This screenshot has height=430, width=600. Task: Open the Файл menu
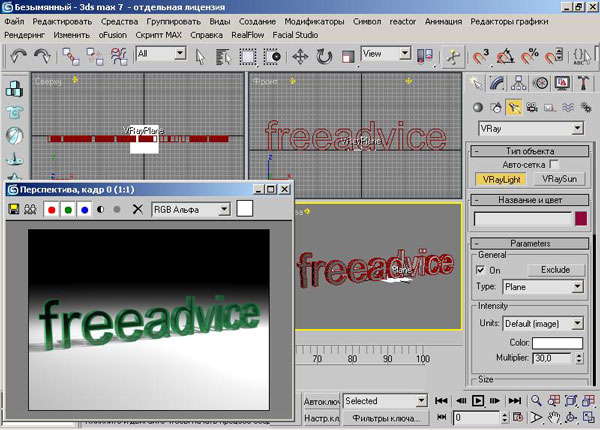pyautogui.click(x=14, y=21)
